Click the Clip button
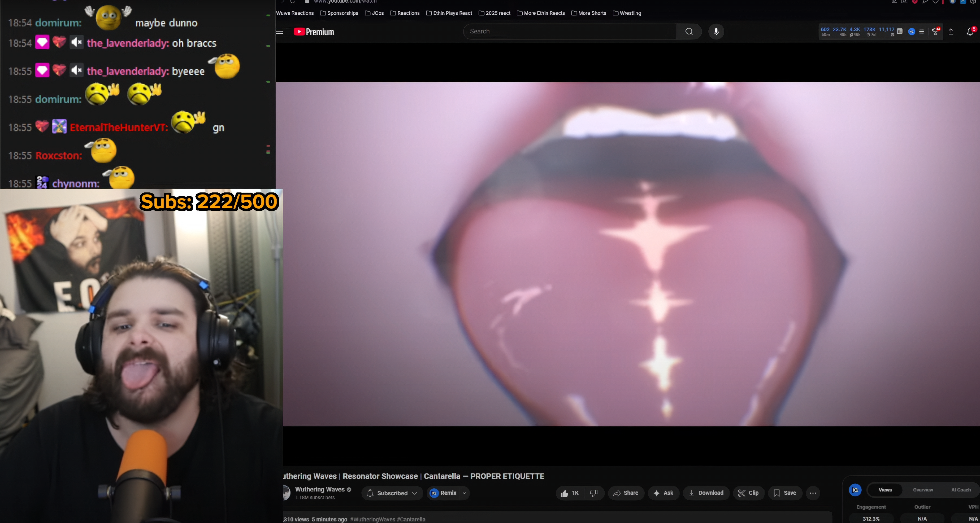This screenshot has height=523, width=980. pos(748,493)
